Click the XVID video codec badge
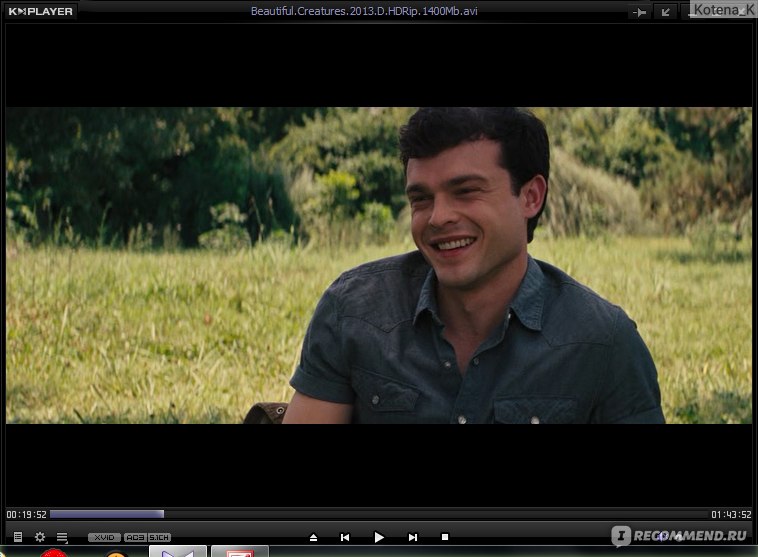The height and width of the screenshot is (557, 758). point(104,537)
